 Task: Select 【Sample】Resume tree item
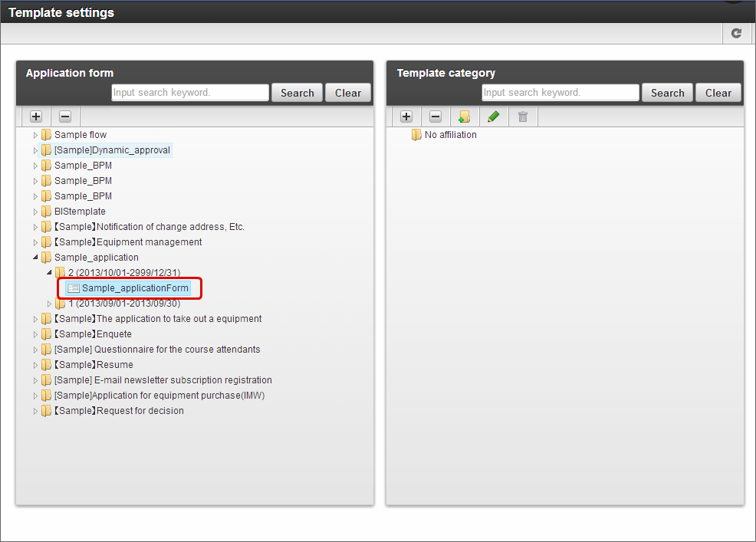(94, 365)
